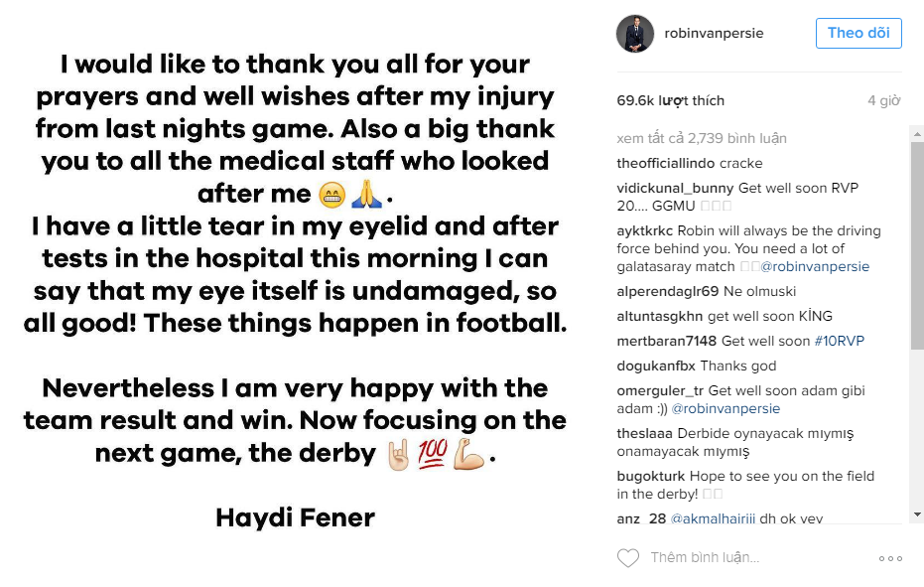The height and width of the screenshot is (587, 924).
Task: Click the "4 giờ" post timestamp
Action: click(x=883, y=100)
